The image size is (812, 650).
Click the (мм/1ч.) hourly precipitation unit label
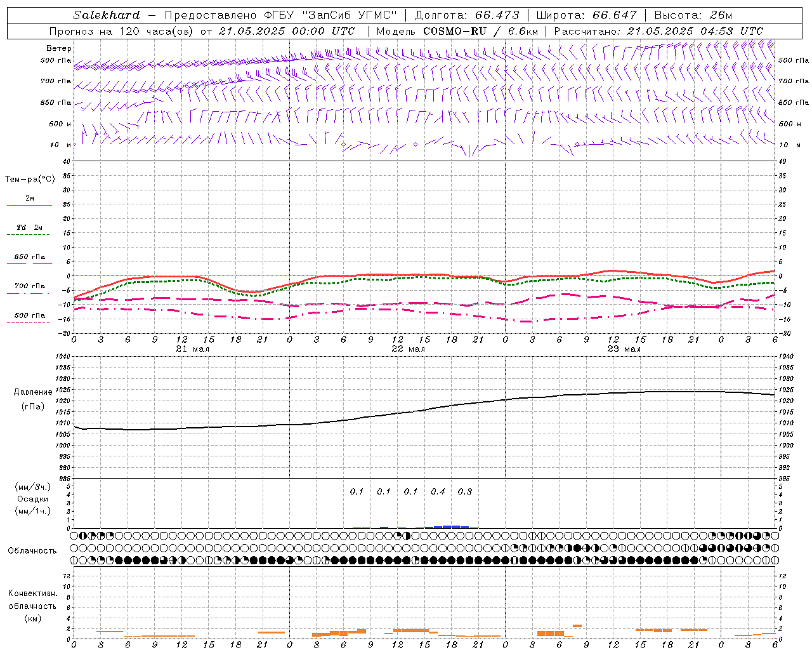coord(33,511)
